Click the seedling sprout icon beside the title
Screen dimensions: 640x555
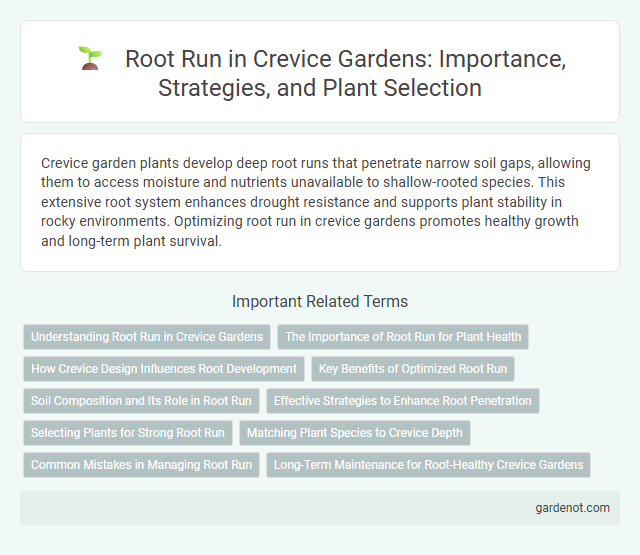click(x=90, y=58)
